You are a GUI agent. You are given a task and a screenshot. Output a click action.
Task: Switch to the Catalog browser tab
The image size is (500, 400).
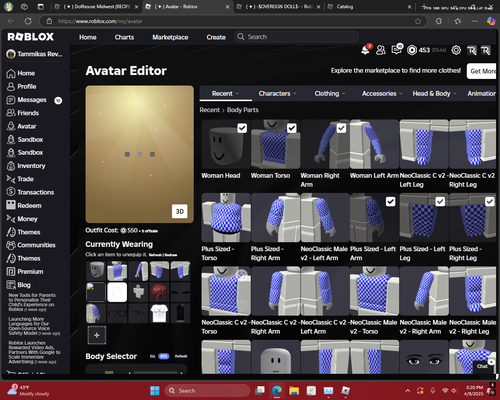[369, 7]
